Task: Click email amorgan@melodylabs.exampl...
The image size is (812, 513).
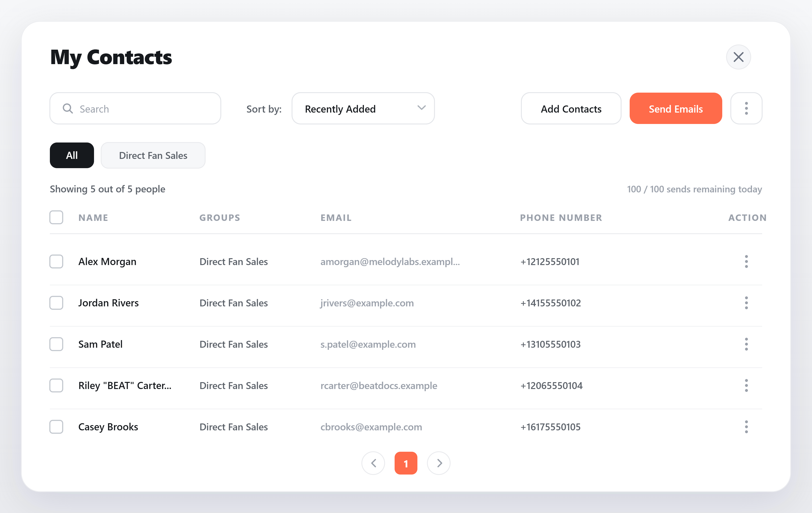Action: pyautogui.click(x=390, y=262)
